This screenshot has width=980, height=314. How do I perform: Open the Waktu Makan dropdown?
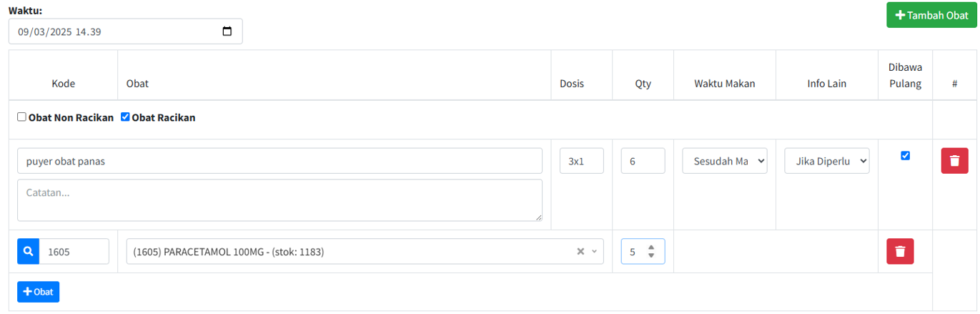coord(725,161)
